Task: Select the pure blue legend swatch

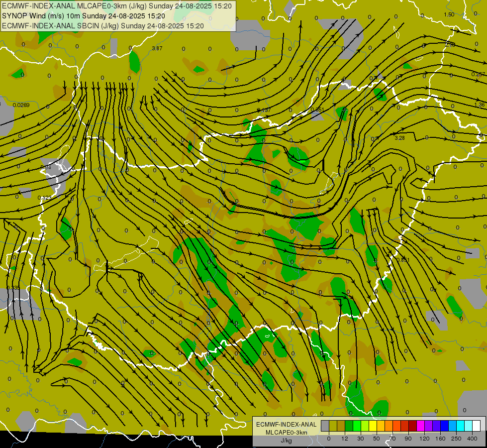Action: click(445, 426)
